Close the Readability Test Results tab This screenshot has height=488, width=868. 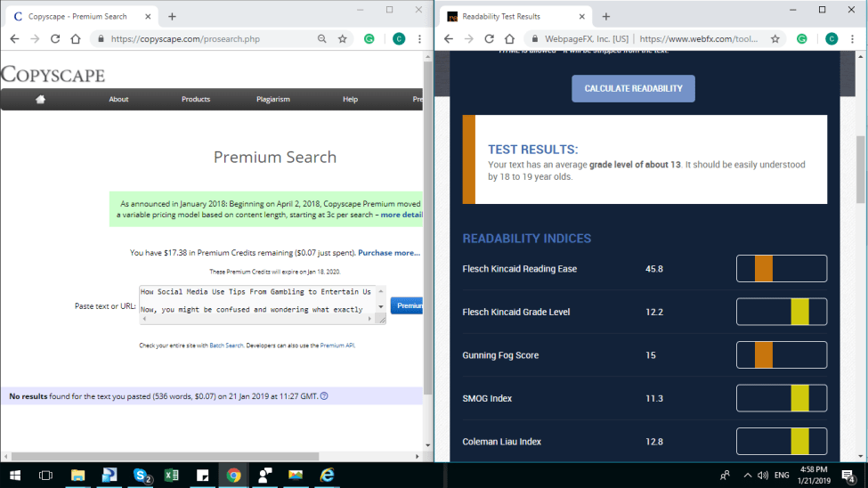click(582, 17)
